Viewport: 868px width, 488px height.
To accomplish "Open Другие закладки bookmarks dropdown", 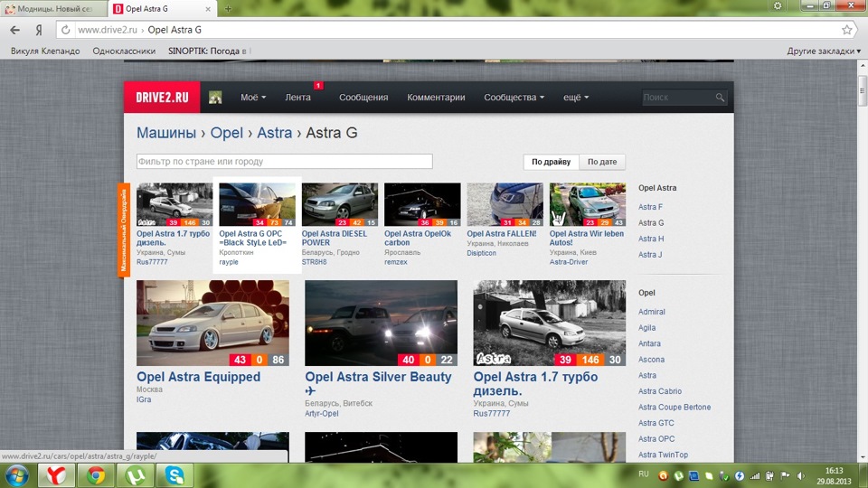I will 824,51.
